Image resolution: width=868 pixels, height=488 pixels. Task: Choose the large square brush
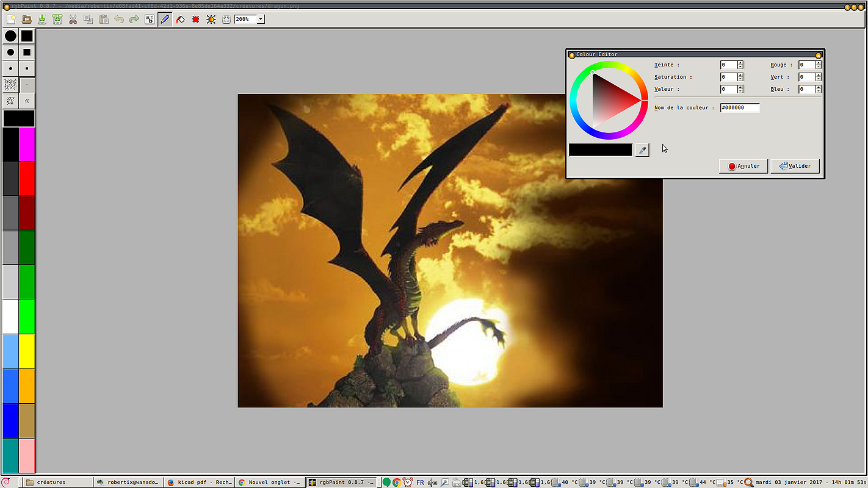[27, 36]
